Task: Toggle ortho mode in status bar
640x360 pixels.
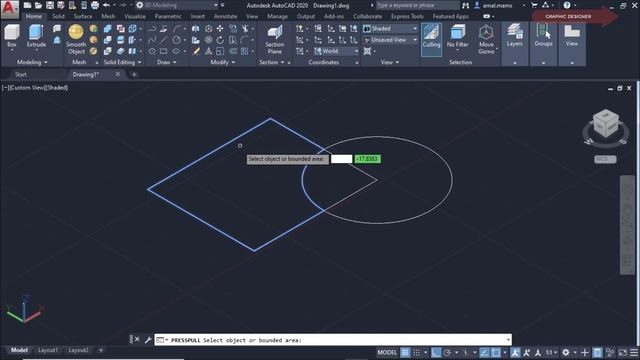Action: (x=436, y=352)
